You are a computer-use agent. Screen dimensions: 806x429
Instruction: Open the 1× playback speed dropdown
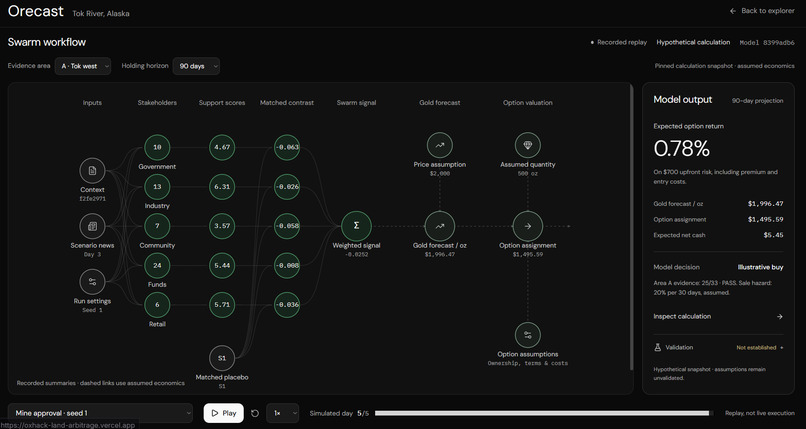(x=283, y=413)
